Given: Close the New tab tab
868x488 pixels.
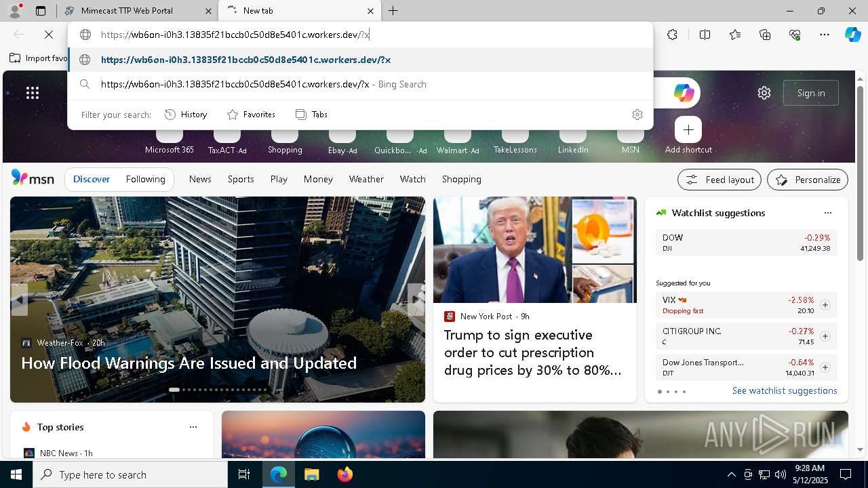Looking at the screenshot, I should 370,11.
